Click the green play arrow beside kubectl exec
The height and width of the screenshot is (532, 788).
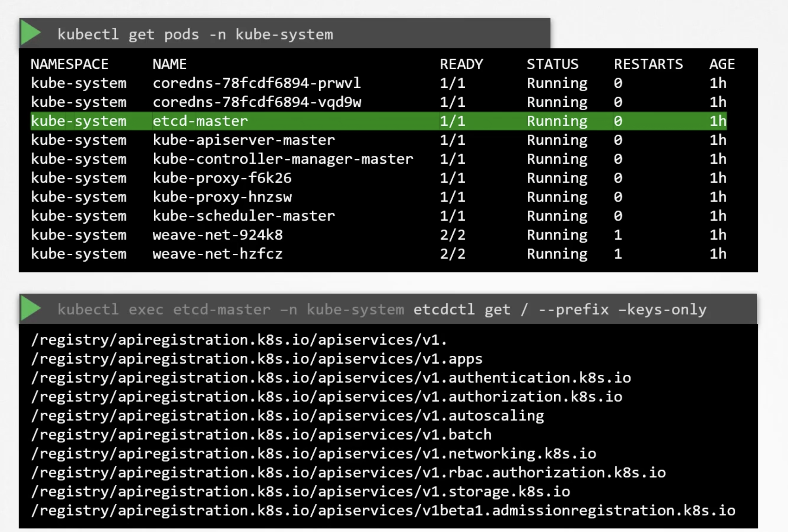(x=30, y=308)
